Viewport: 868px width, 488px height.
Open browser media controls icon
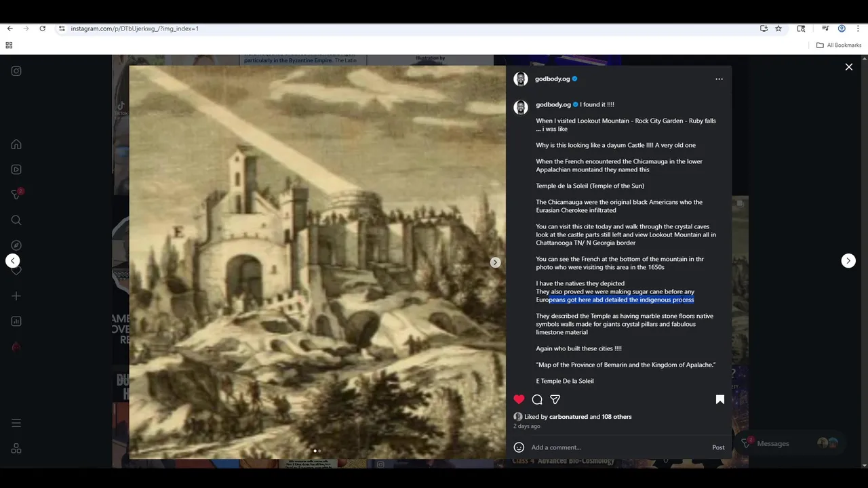point(825,28)
